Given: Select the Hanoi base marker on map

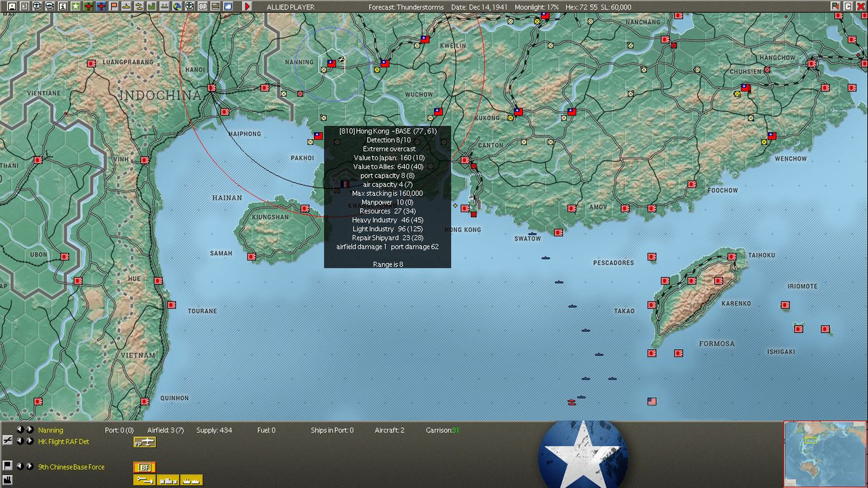Looking at the screenshot, I should [x=212, y=88].
